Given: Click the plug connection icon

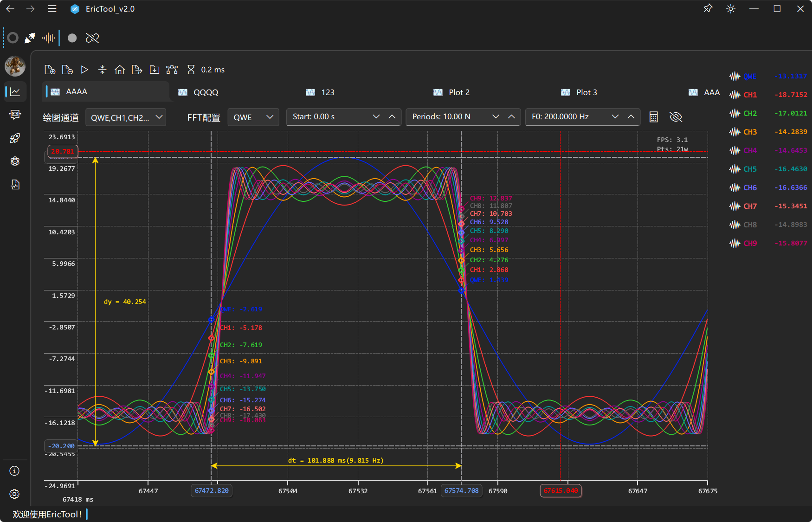Looking at the screenshot, I should (30, 38).
